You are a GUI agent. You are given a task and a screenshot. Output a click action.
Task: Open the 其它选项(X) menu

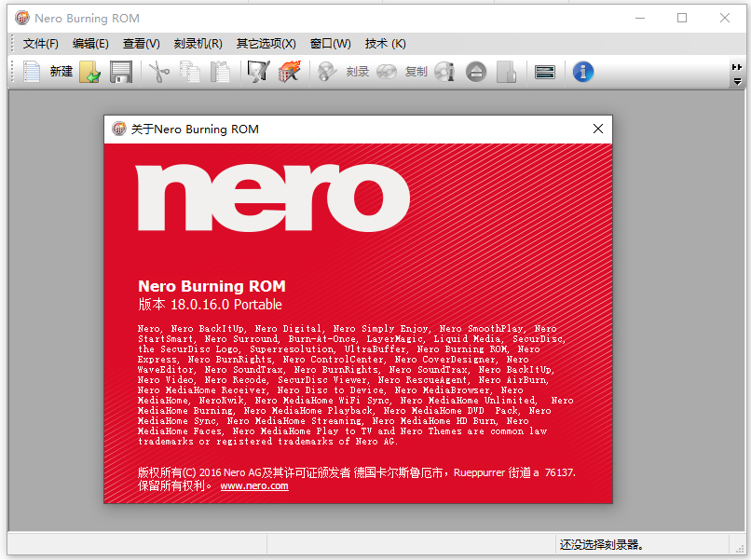pos(266,44)
